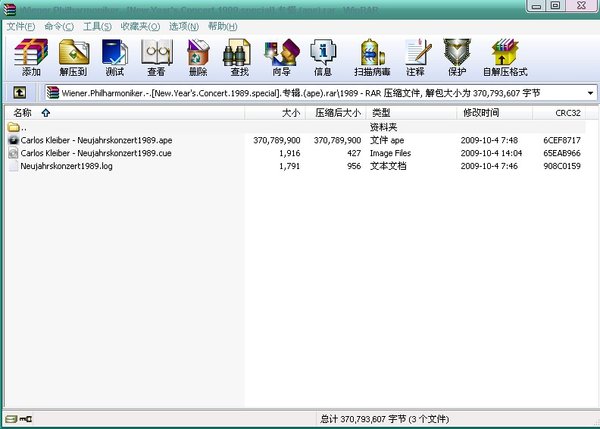Screen dimensions: 600x429
Task: Open the 注释 (Comment) tool
Action: [x=417, y=57]
